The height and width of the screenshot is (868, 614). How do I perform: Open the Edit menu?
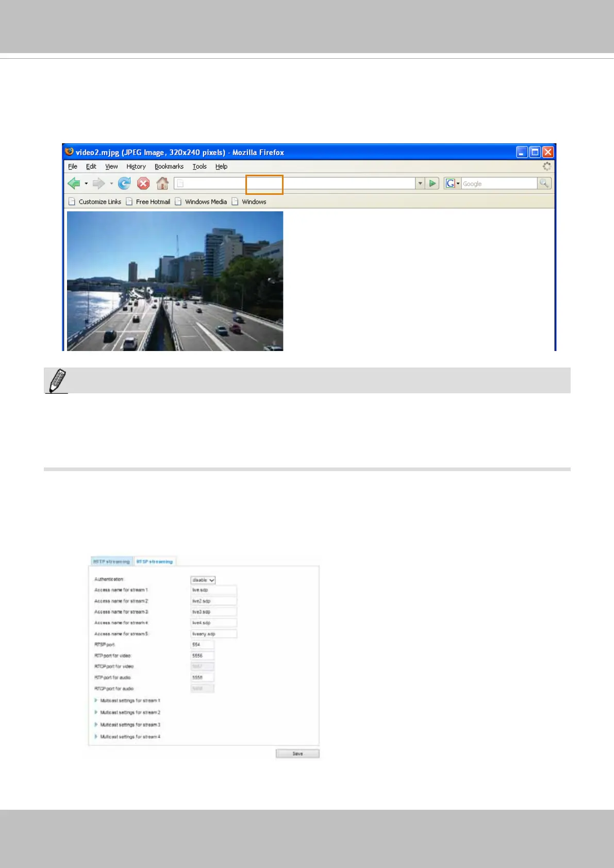[x=91, y=166]
